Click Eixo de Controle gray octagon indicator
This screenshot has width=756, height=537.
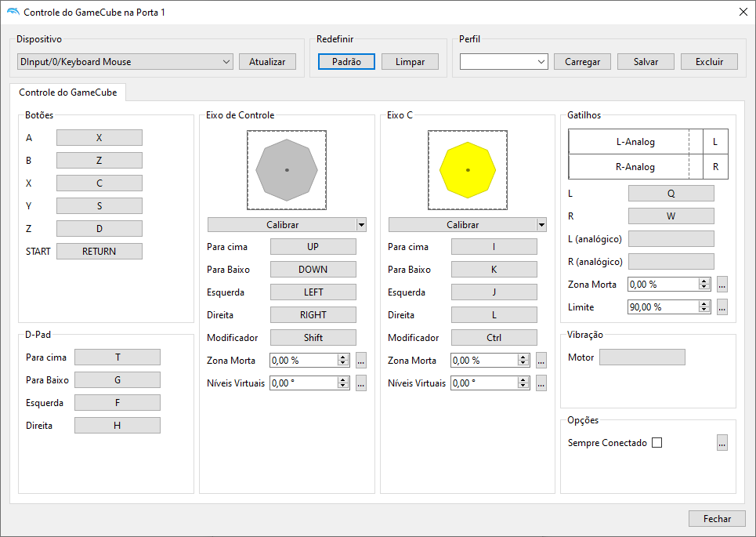(287, 170)
